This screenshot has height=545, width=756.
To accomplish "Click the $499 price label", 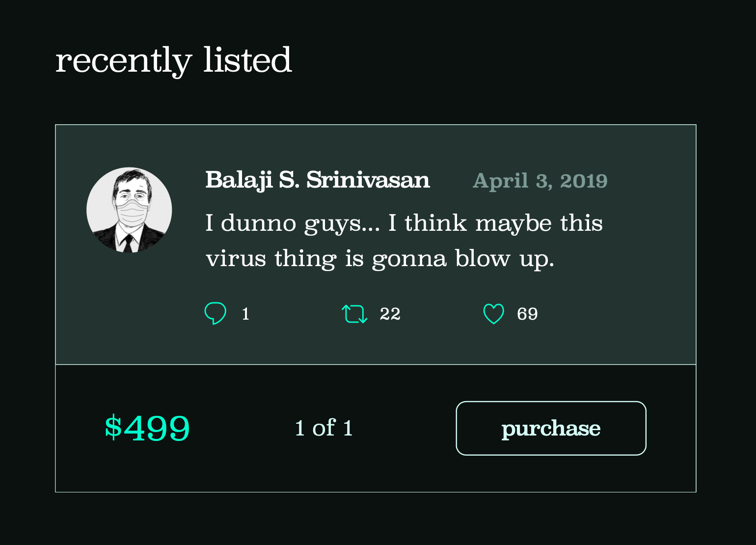I will (147, 428).
